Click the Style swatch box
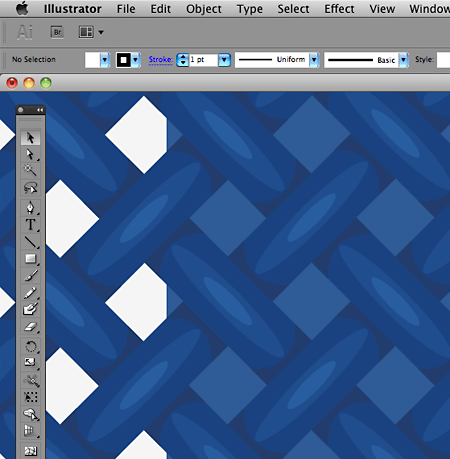450x459 pixels. (x=444, y=60)
